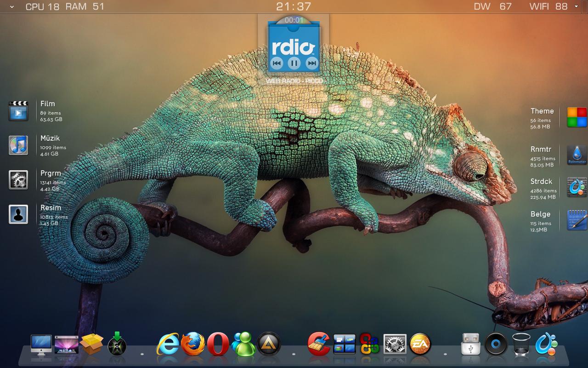
Task: Open the Müzik iTunes-style icon
Action: 18,145
